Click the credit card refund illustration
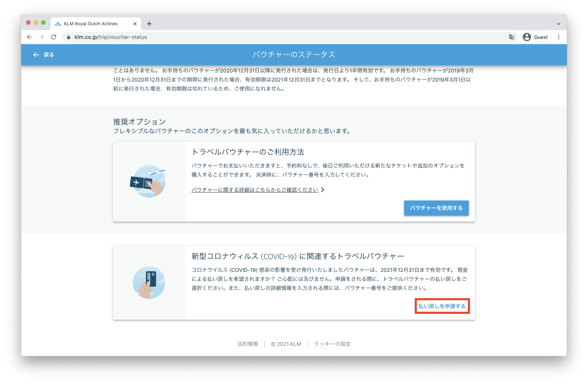Viewport: 588px width, 384px height. tap(149, 282)
